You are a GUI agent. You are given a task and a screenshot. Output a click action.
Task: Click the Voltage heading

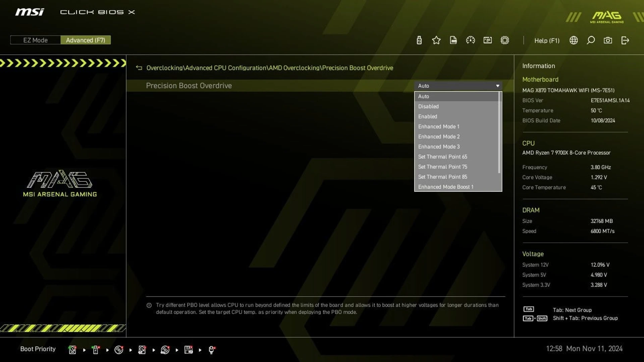click(533, 254)
